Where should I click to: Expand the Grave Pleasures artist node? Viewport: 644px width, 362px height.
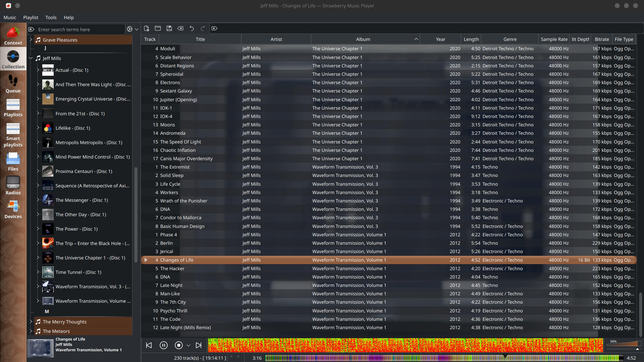31,40
